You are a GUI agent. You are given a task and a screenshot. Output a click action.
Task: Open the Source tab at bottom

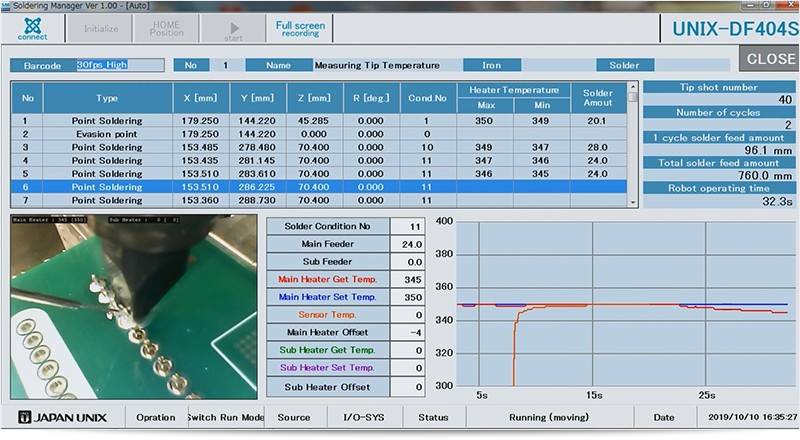(294, 417)
